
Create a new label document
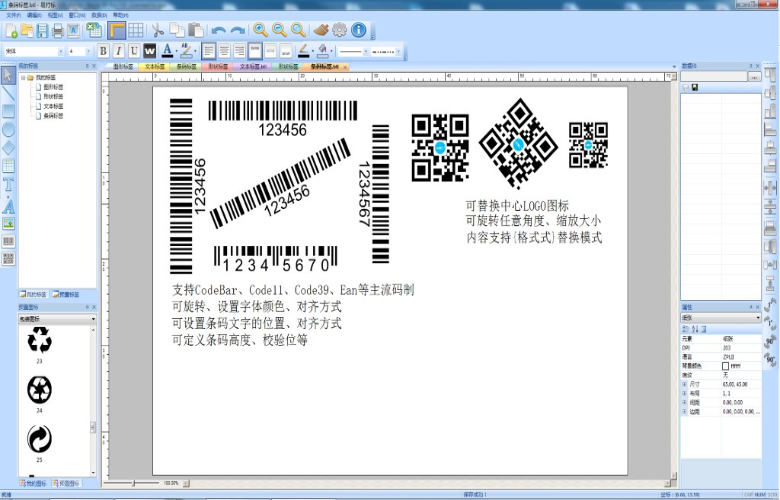point(11,31)
